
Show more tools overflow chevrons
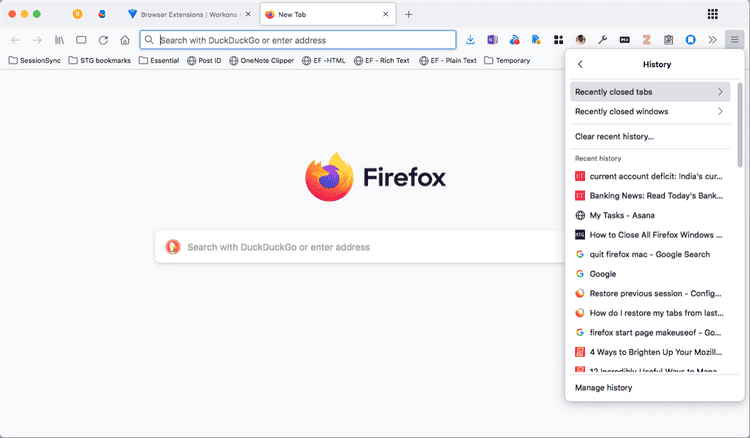[x=712, y=40]
